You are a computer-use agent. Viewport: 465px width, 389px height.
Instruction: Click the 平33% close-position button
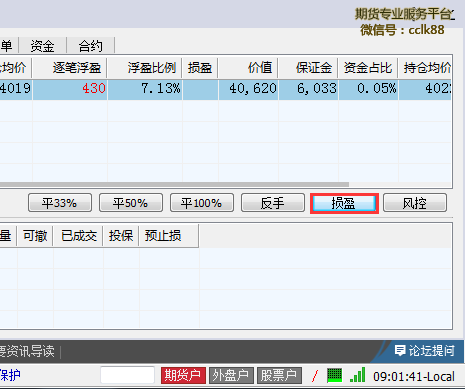pyautogui.click(x=60, y=203)
